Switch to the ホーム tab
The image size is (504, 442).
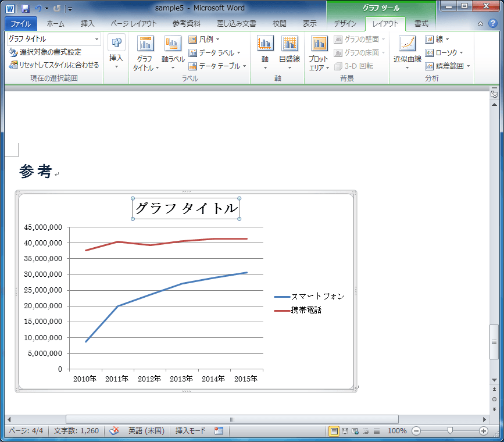[55, 24]
